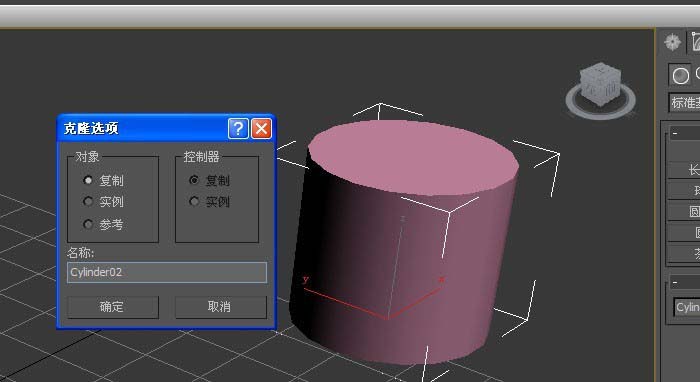The width and height of the screenshot is (700, 382).
Task: Select 复制 radio in 对象 group
Action: tap(88, 180)
